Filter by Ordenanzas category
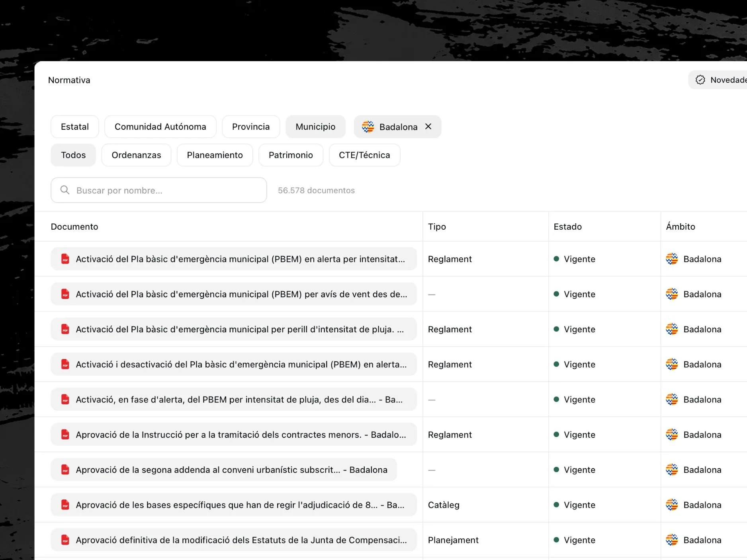Screen dimensions: 747x560 136,155
